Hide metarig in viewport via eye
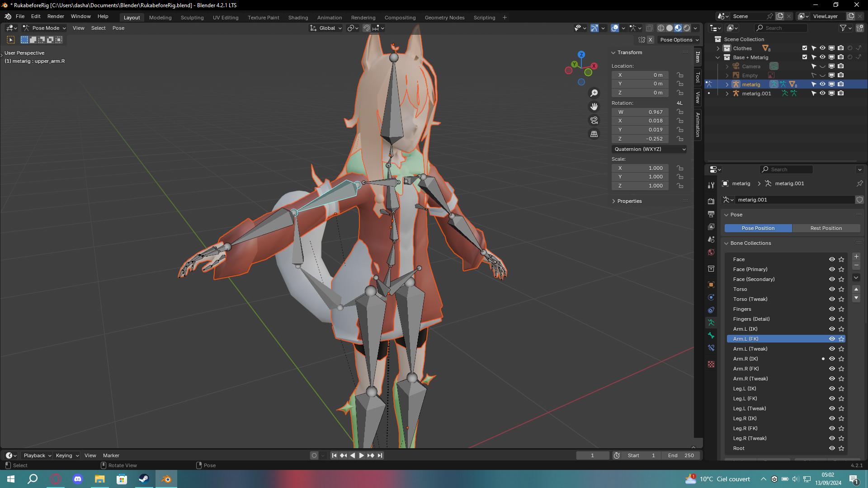 click(x=823, y=84)
